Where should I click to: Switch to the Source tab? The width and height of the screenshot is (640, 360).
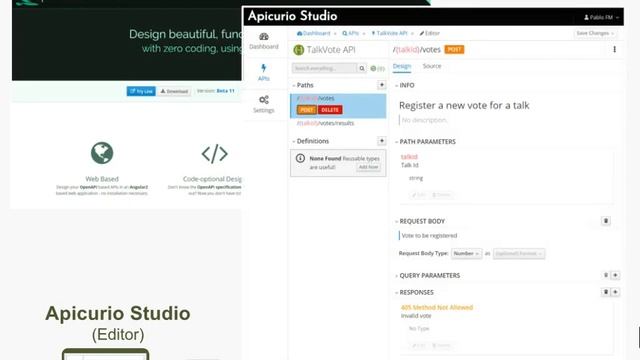432,66
